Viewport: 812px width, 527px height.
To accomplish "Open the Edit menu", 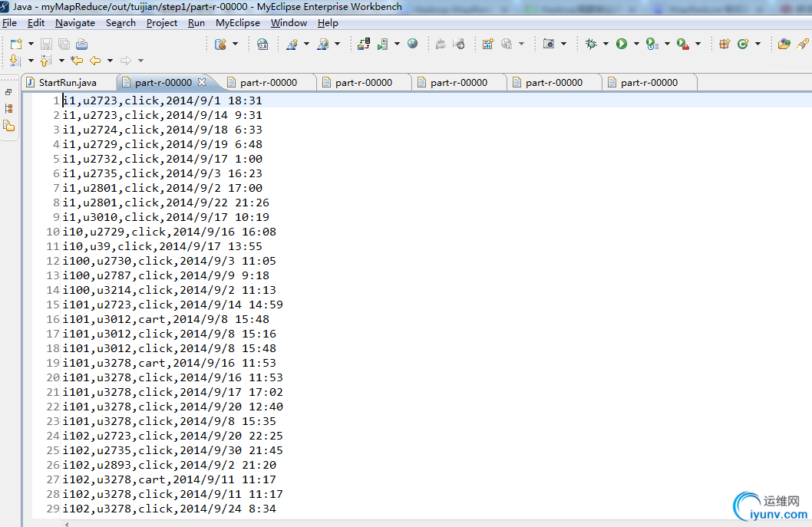I will coord(36,23).
